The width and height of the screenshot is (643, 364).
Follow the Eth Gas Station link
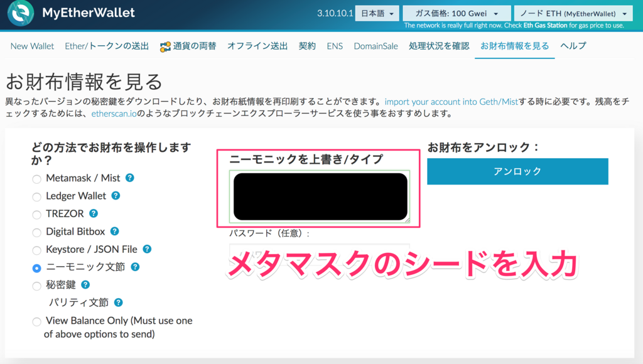[545, 25]
